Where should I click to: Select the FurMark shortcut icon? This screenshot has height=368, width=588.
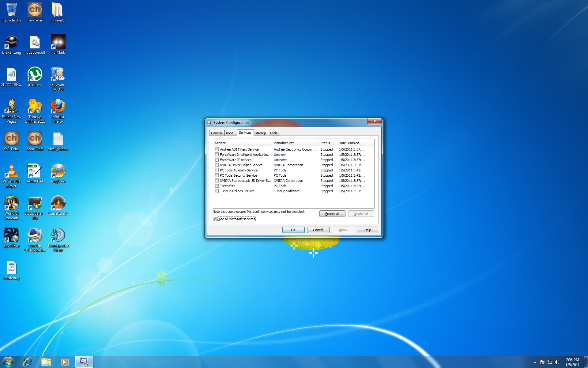[x=58, y=45]
